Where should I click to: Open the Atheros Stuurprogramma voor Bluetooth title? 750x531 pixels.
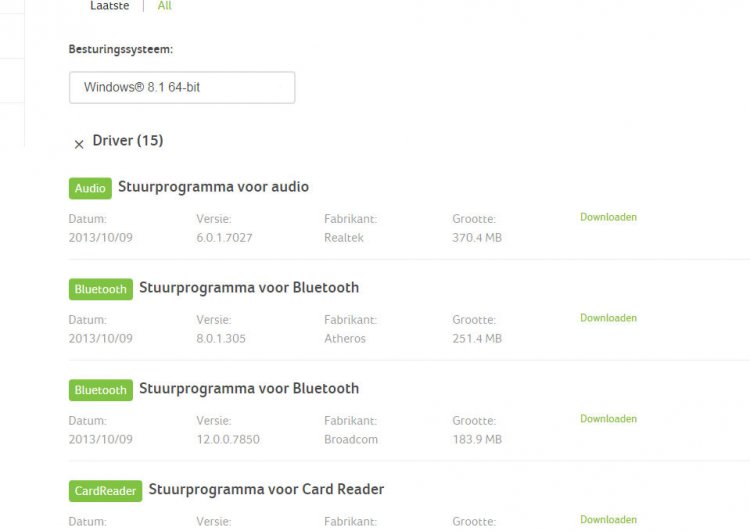click(x=249, y=288)
